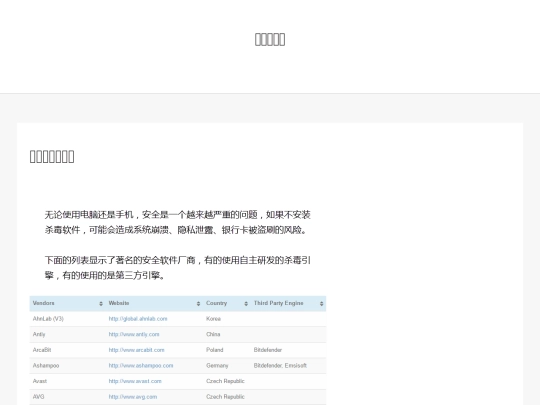
Task: Click the Poland country cell
Action: (215, 350)
